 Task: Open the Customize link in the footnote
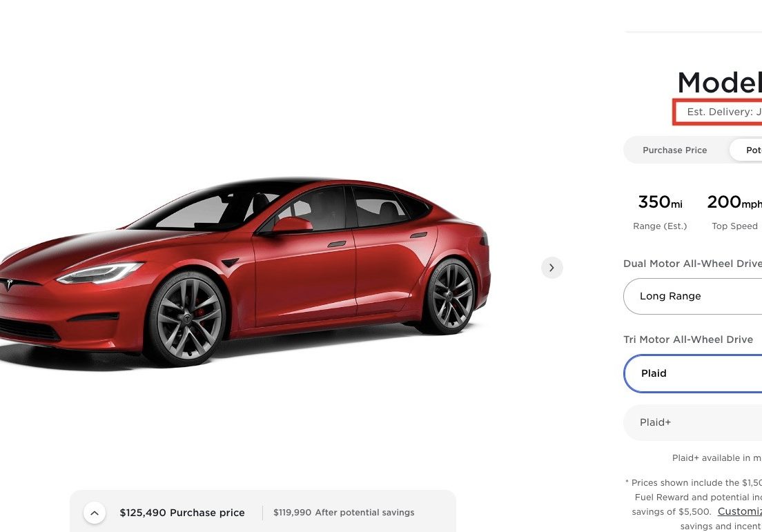coord(740,511)
